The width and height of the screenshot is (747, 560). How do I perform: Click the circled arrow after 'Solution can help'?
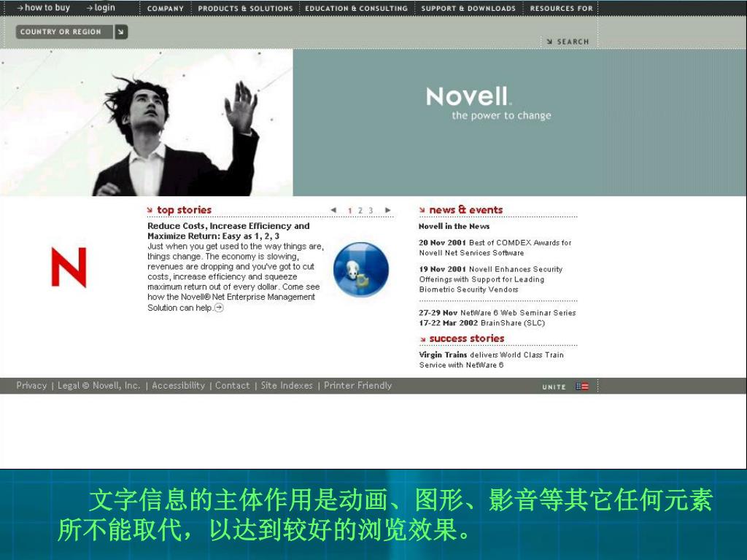(219, 308)
